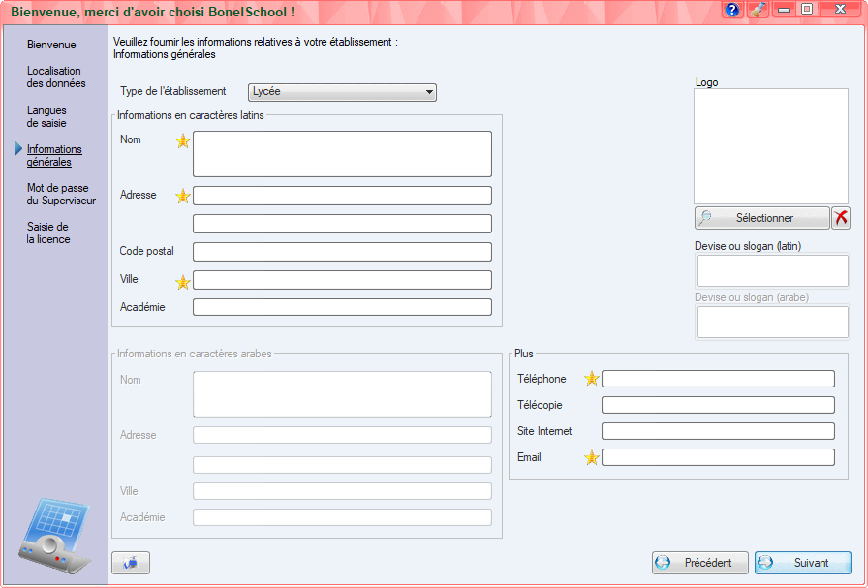
Task: Focus the Site Internet field
Action: (x=718, y=431)
